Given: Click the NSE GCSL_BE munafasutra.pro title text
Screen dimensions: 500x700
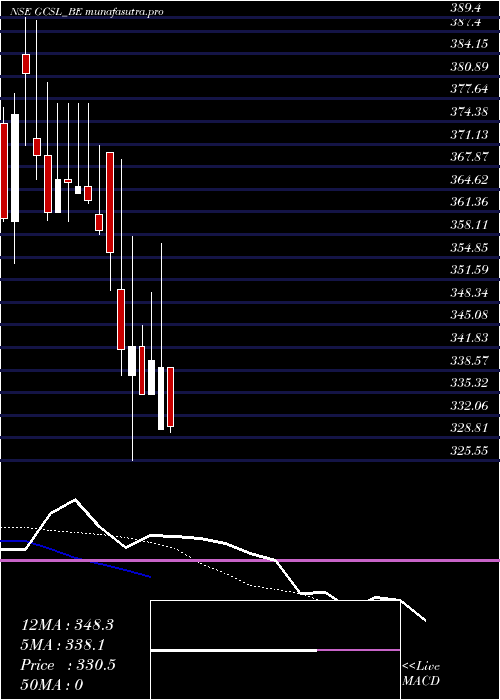Looking at the screenshot, I should tap(86, 12).
